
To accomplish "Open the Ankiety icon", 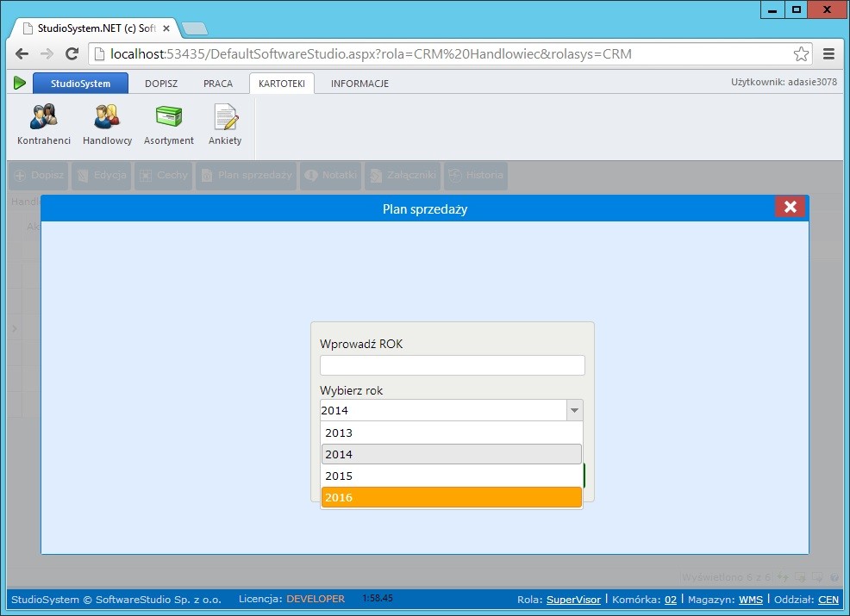I will 225,124.
